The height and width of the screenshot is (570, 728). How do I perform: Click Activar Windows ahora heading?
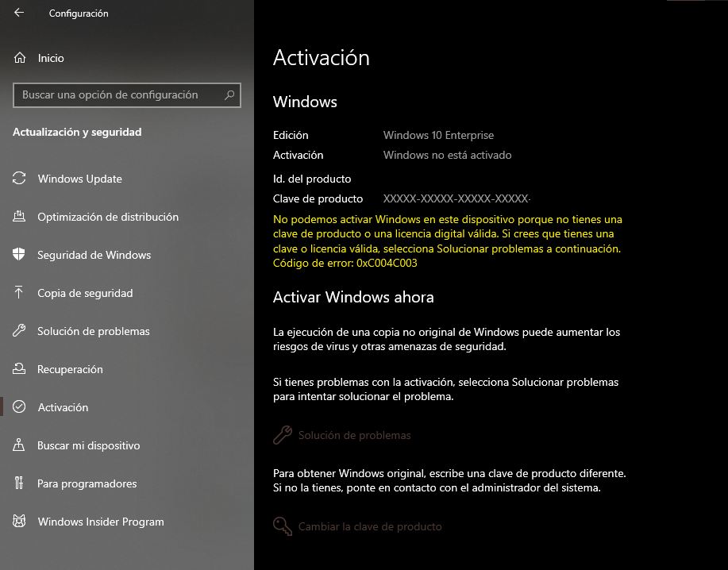tap(353, 297)
